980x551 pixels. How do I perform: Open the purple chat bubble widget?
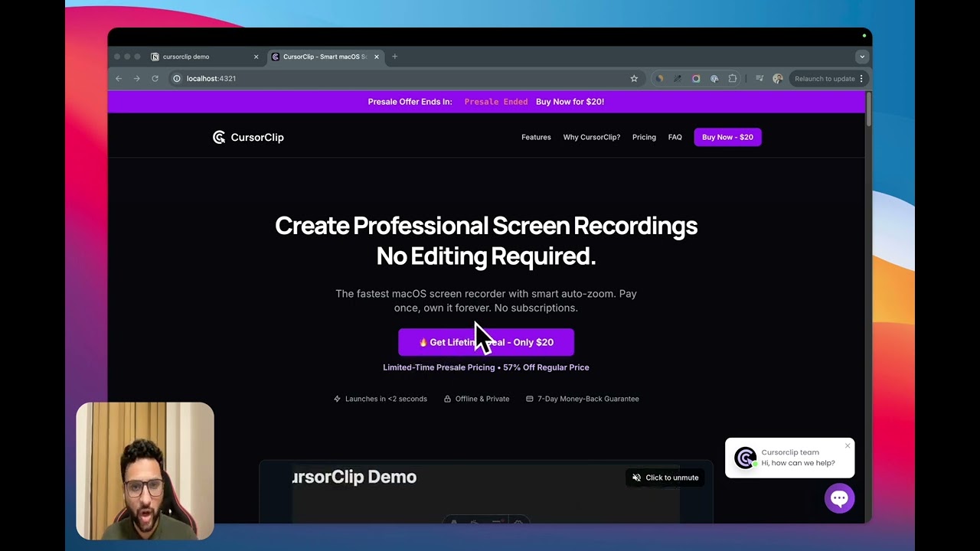tap(839, 499)
